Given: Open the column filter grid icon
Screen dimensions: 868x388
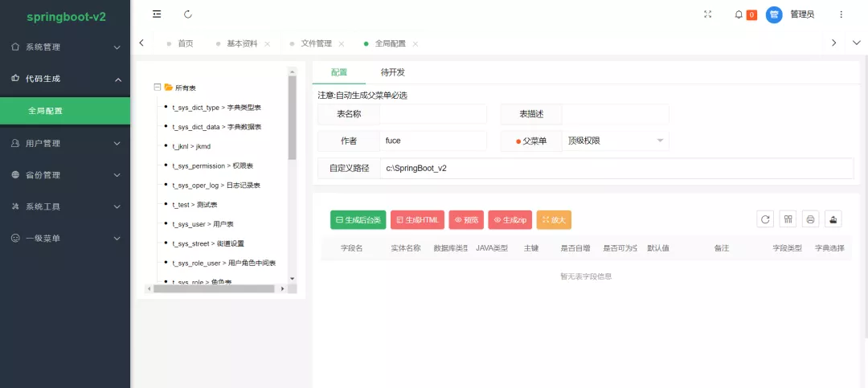Looking at the screenshot, I should (x=788, y=219).
